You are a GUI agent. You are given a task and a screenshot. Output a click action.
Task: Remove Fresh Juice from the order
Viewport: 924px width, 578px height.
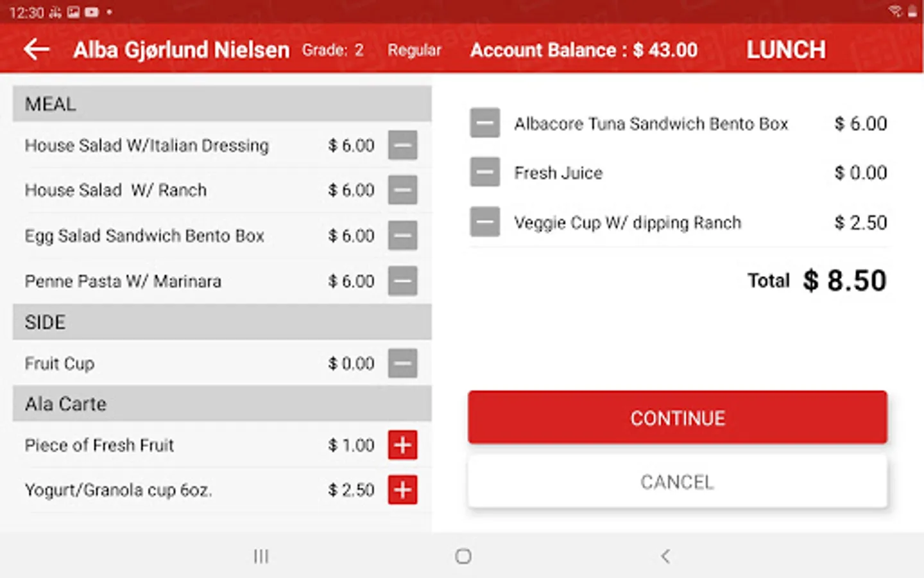tap(484, 172)
